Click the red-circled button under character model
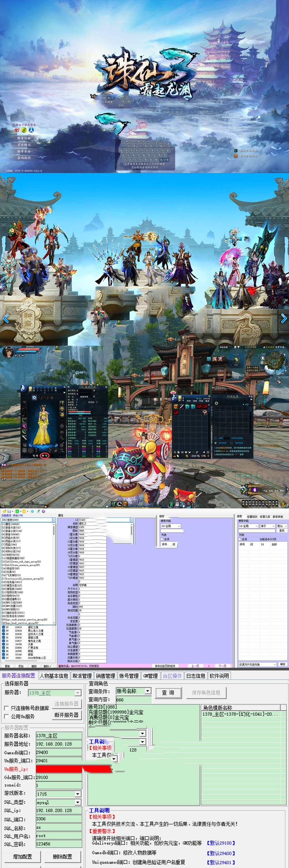289x868 pixels. [x=45, y=456]
